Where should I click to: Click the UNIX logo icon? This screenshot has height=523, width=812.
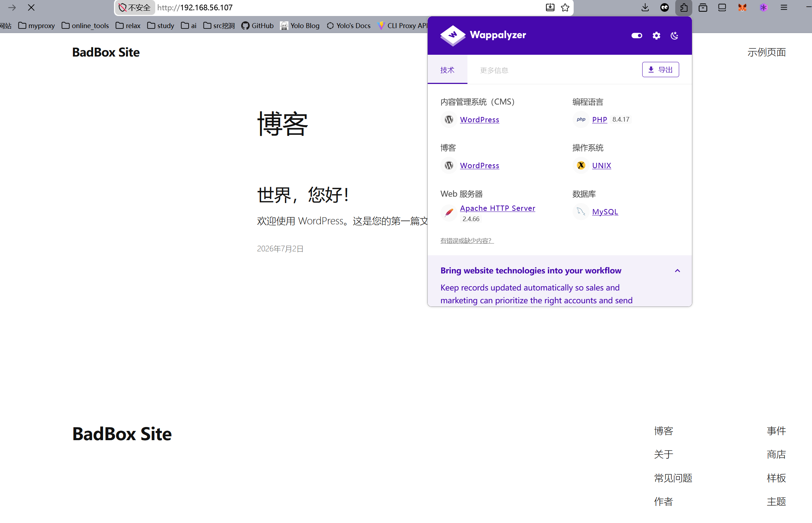tap(581, 165)
